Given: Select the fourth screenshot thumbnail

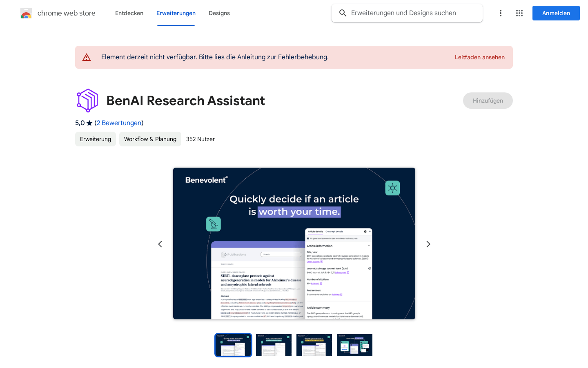Looking at the screenshot, I should [x=354, y=345].
